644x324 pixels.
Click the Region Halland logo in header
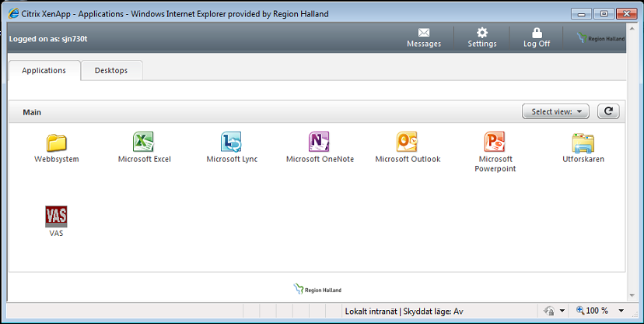[601, 39]
